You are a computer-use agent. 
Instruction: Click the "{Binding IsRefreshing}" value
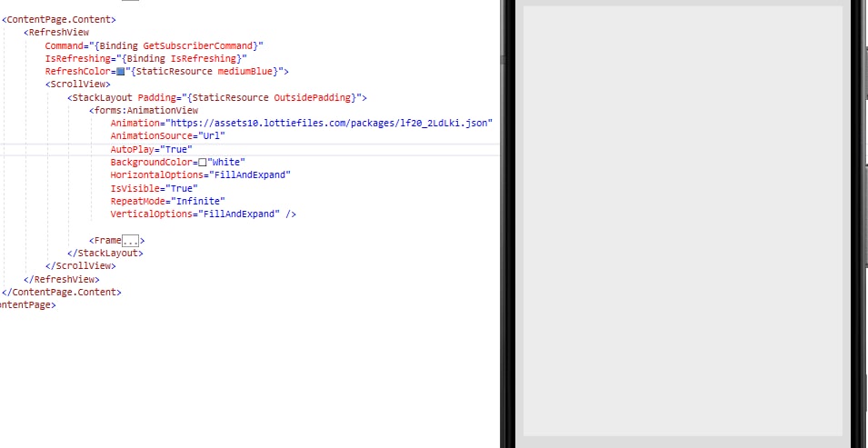pyautogui.click(x=182, y=58)
